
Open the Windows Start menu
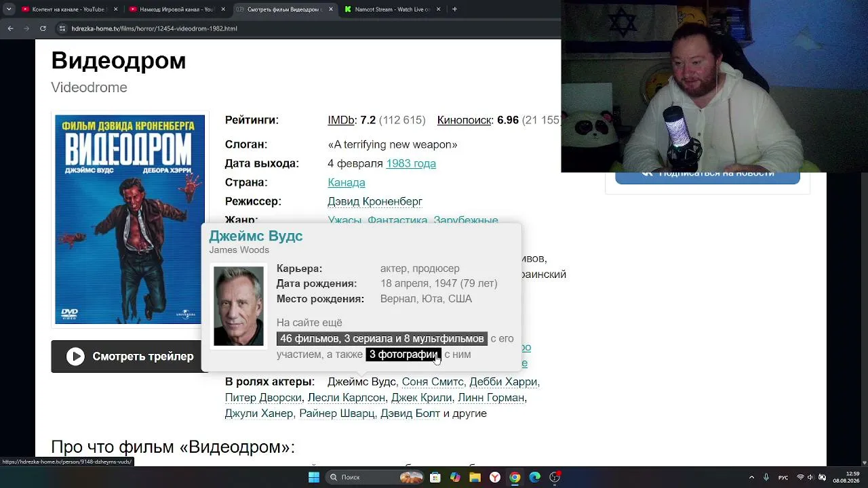pyautogui.click(x=313, y=477)
